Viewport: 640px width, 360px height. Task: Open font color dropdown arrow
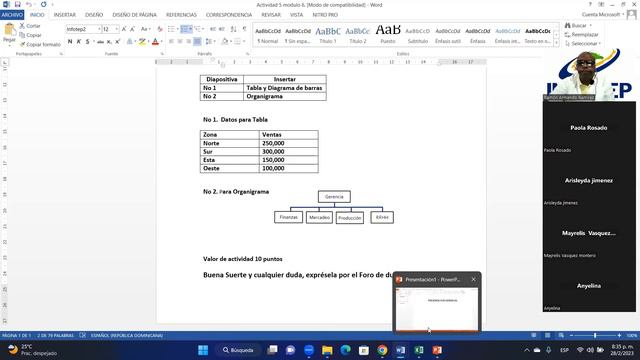tap(161, 42)
